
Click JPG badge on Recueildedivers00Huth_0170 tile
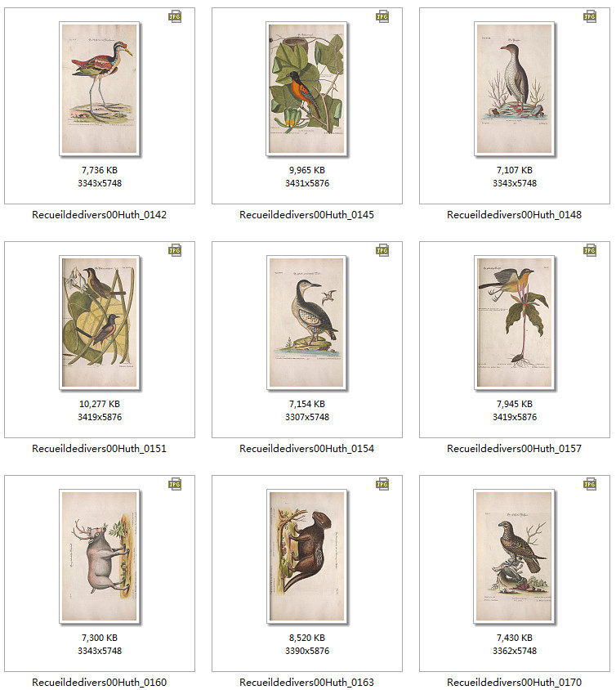pyautogui.click(x=590, y=484)
